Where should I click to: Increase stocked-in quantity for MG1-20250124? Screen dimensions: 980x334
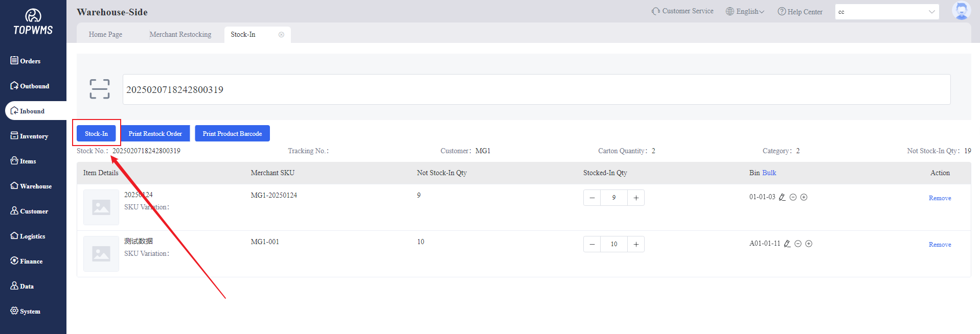(x=636, y=198)
